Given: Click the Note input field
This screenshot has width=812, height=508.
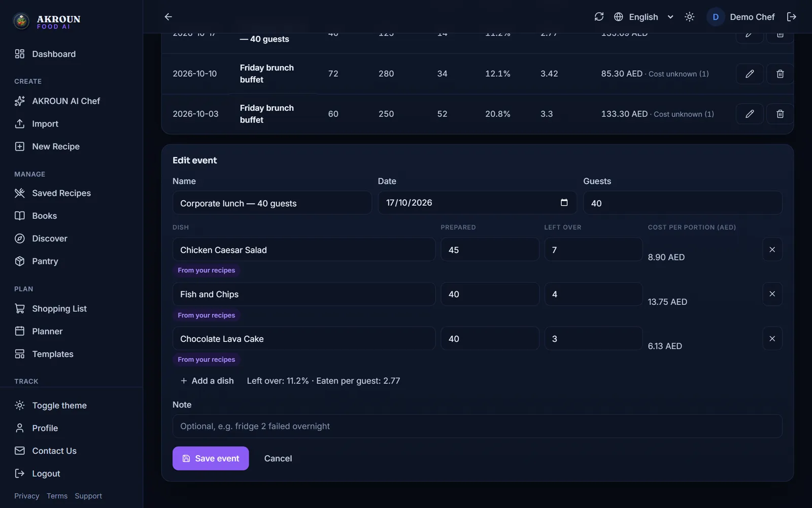Looking at the screenshot, I should point(477,426).
